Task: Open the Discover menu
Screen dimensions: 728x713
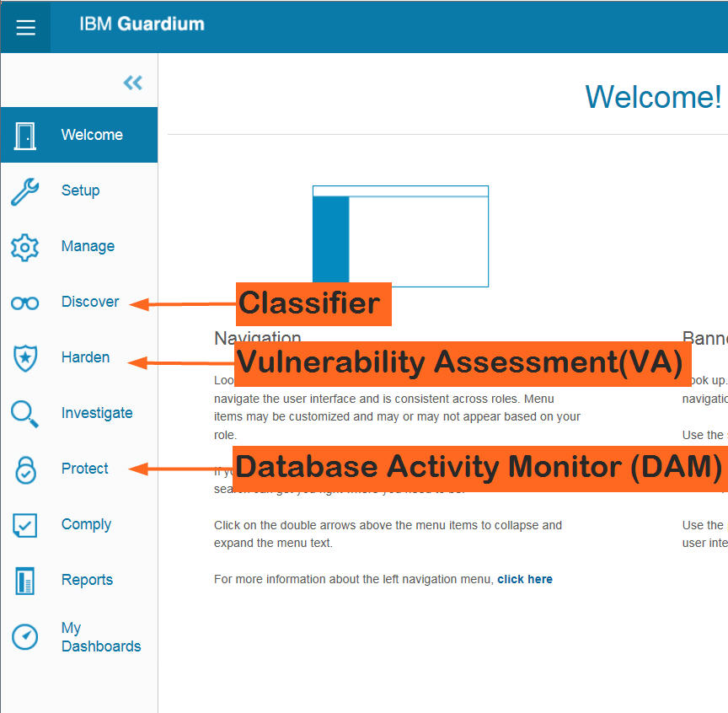Action: (x=79, y=302)
